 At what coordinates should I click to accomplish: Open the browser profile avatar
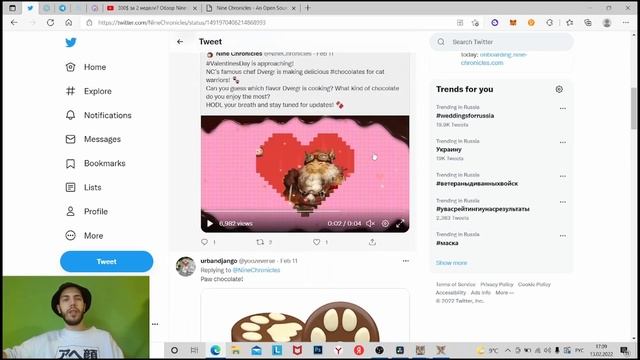pyautogui.click(x=607, y=22)
